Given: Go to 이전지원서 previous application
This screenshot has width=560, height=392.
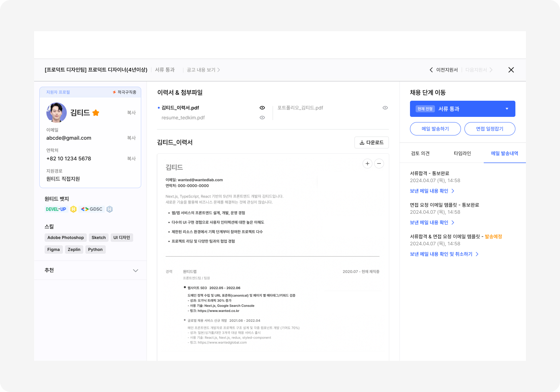Looking at the screenshot, I should pos(444,70).
